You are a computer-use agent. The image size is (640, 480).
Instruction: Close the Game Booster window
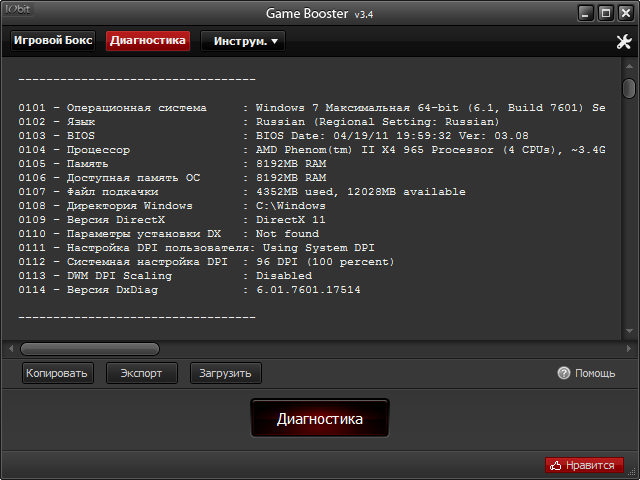(626, 13)
